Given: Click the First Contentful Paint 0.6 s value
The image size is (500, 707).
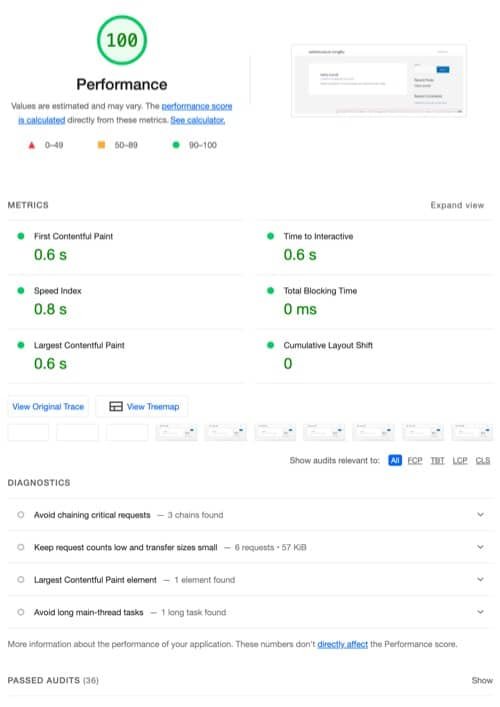Looking at the screenshot, I should (x=50, y=255).
